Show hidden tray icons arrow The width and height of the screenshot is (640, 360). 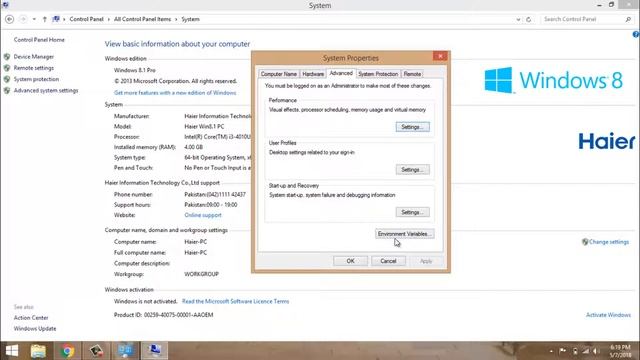click(x=551, y=351)
